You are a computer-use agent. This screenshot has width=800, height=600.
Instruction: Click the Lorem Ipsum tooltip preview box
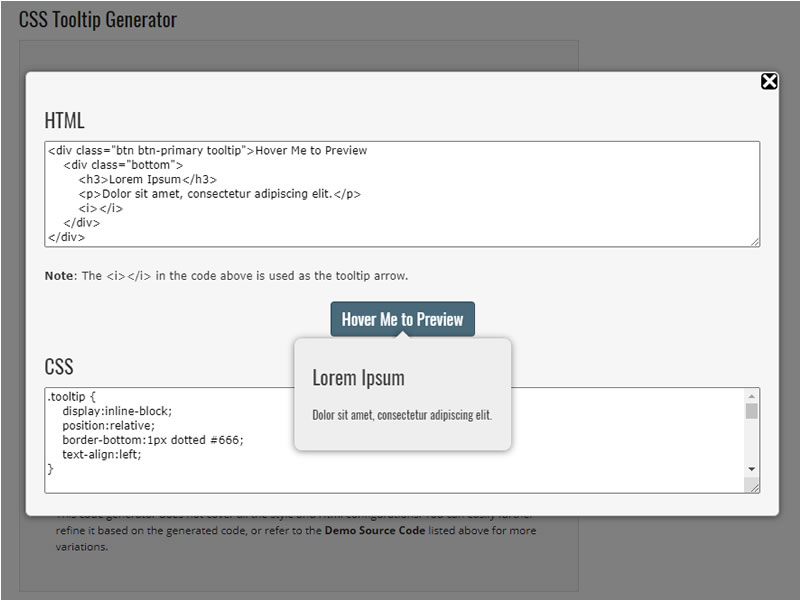coord(403,390)
